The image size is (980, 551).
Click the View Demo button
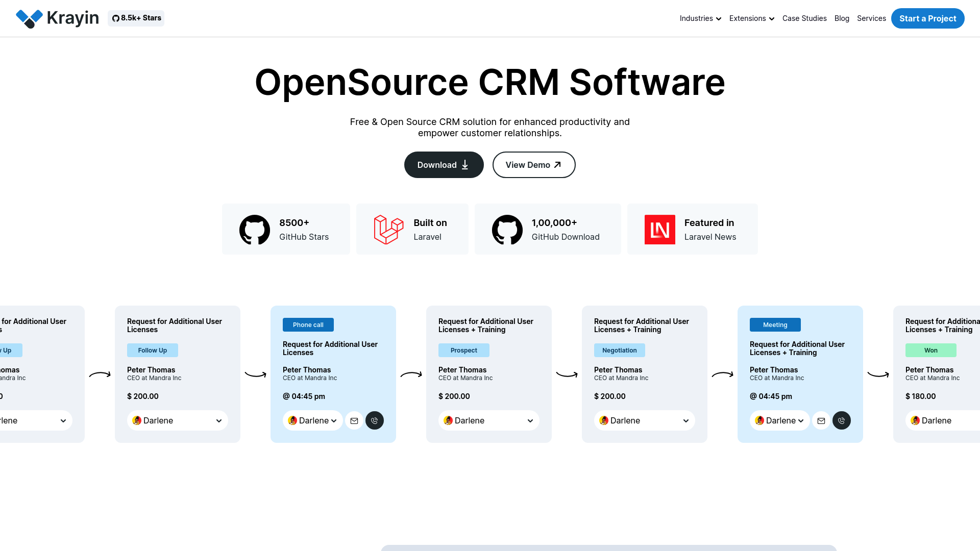click(x=534, y=165)
